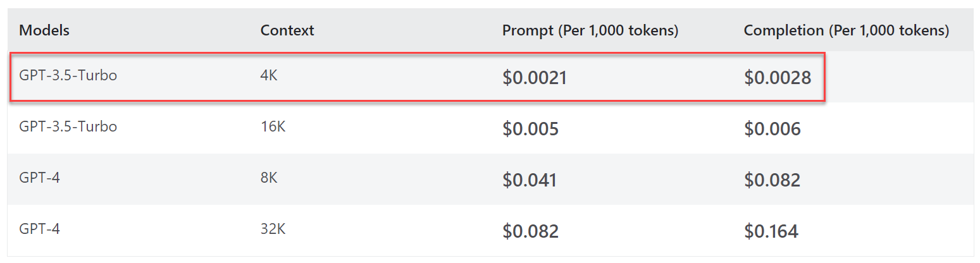The width and height of the screenshot is (980, 263).
Task: Click the $0.0021 prompt price
Action: coord(535,78)
